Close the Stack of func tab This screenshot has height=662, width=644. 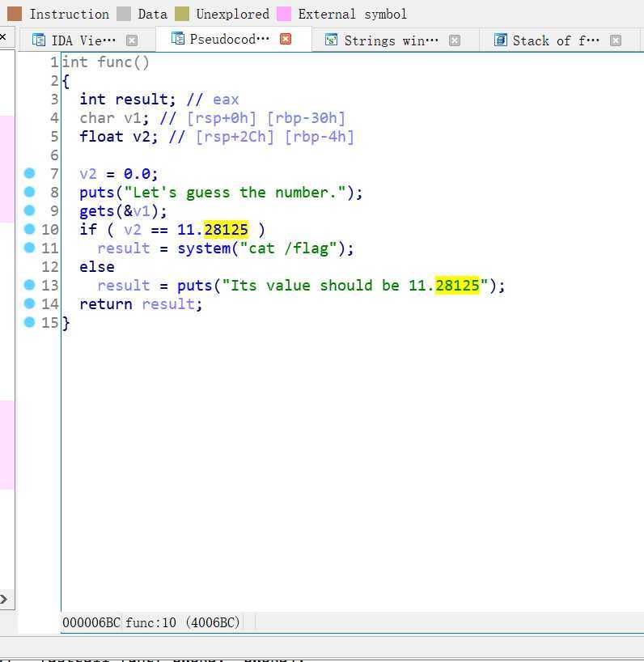pos(616,40)
